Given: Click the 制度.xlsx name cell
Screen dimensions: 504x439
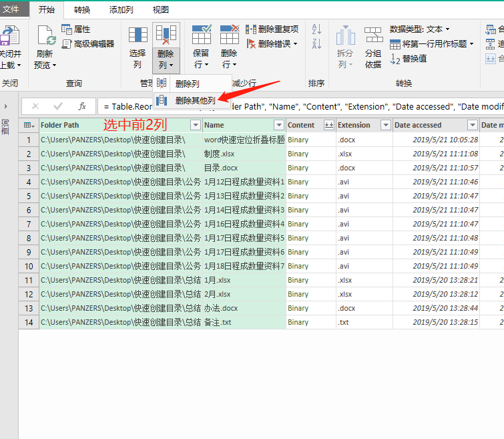Looking at the screenshot, I should pyautogui.click(x=244, y=154).
